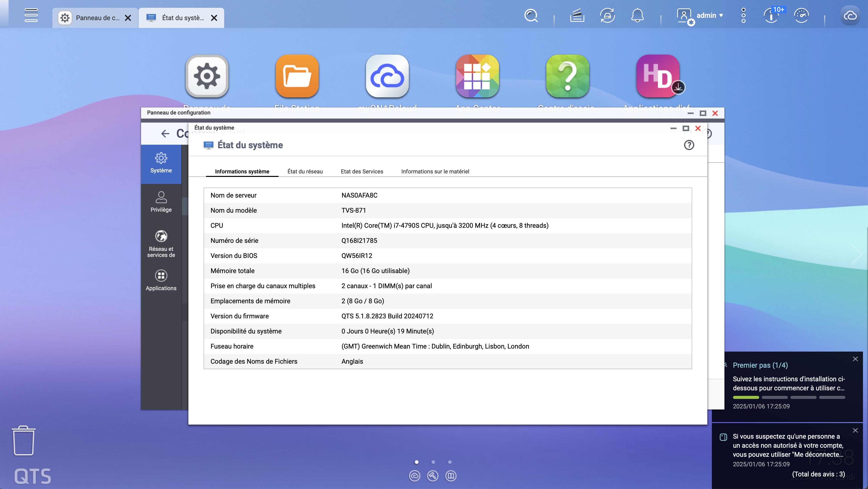Screen dimensions: 868x489
Task: Launch File Station desktop app
Action: 297,77
